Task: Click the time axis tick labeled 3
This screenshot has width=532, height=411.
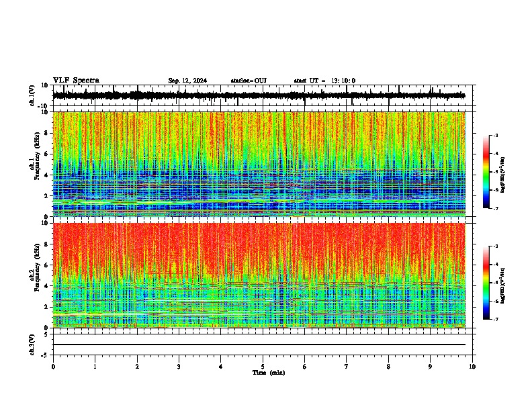Action: click(x=179, y=367)
